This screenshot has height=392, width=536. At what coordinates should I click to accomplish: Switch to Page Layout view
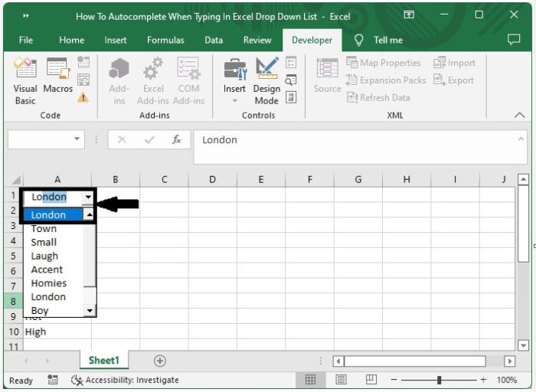(341, 379)
